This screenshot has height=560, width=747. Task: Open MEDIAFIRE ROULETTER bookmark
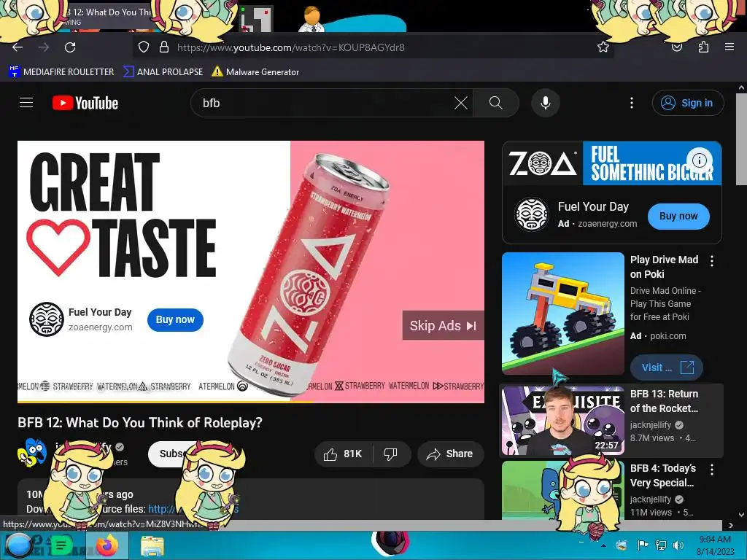(x=61, y=72)
